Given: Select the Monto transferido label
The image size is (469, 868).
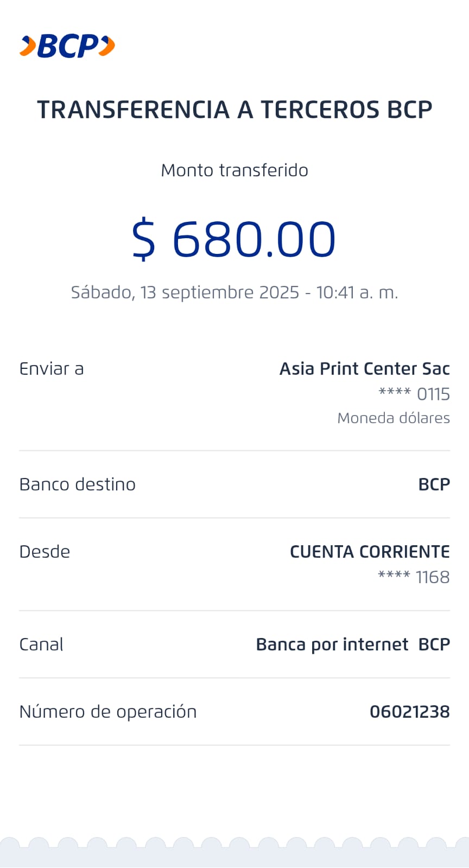Looking at the screenshot, I should tap(234, 170).
